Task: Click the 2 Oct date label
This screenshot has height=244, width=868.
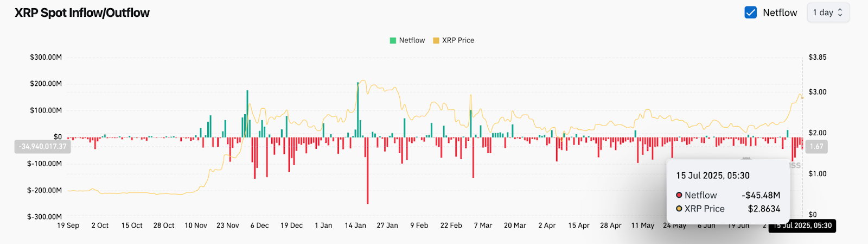Action: 100,225
